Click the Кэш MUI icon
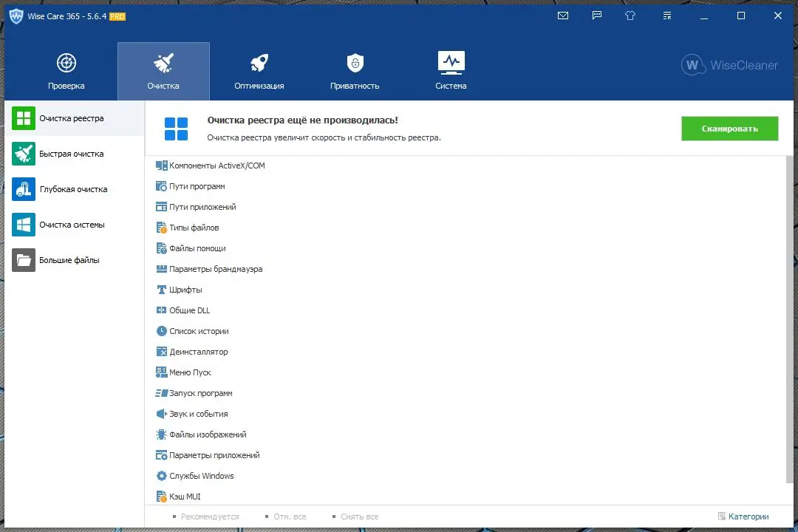Screen dimensions: 798x532 pyautogui.click(x=161, y=497)
